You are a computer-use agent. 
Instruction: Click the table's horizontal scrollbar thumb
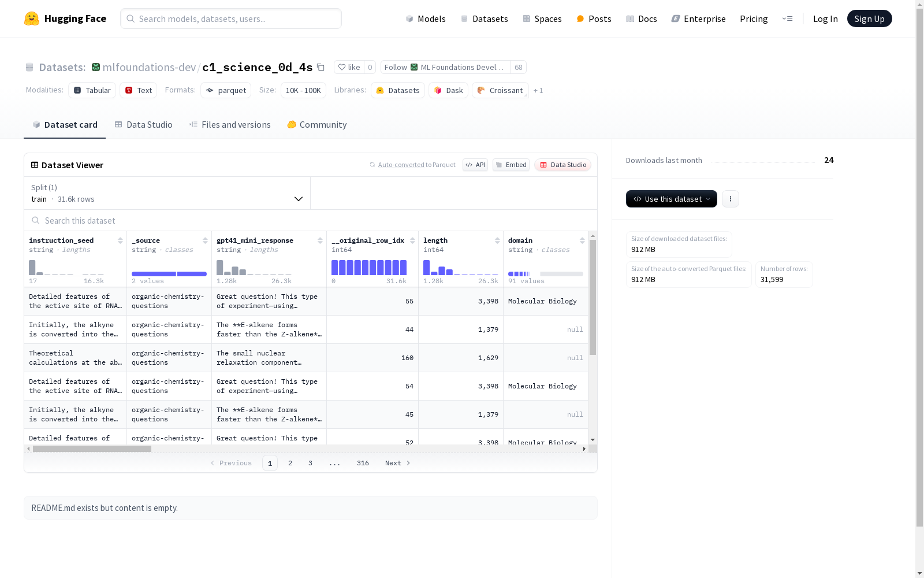pos(92,449)
